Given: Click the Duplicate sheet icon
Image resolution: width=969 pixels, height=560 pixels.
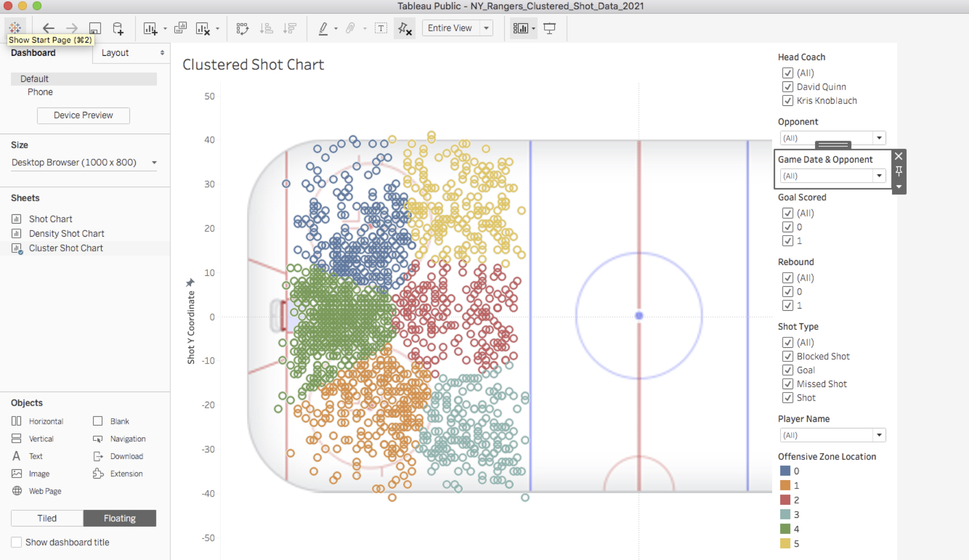Looking at the screenshot, I should [180, 28].
